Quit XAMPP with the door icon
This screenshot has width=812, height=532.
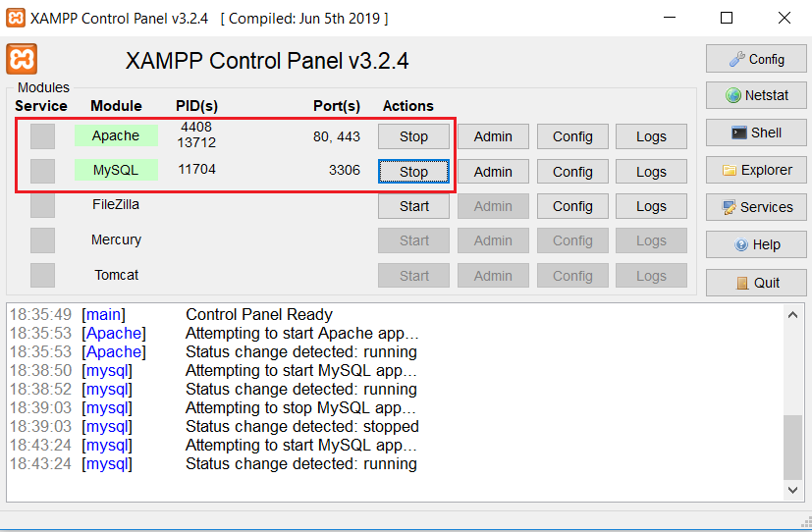pyautogui.click(x=756, y=283)
